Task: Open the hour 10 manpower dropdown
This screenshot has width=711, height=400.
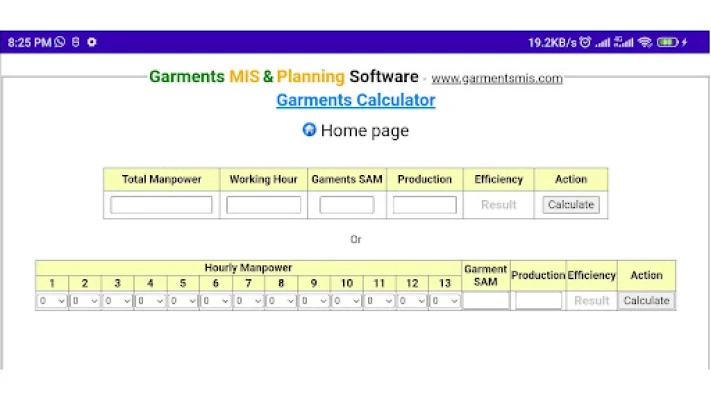Action: (346, 300)
